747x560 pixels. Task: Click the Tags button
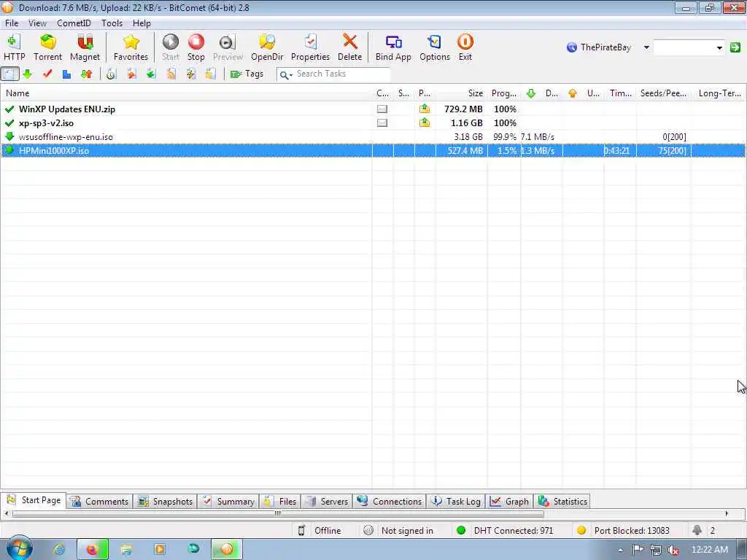[247, 74]
